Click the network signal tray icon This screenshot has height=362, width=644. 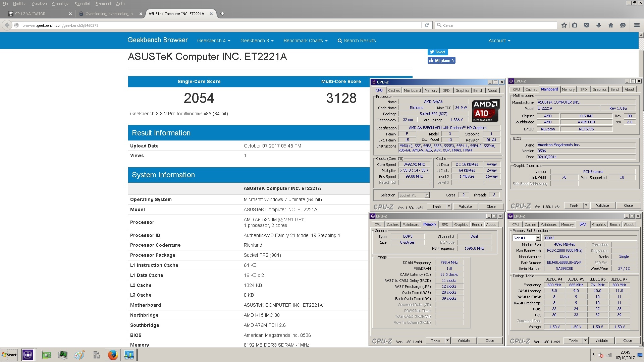point(609,355)
